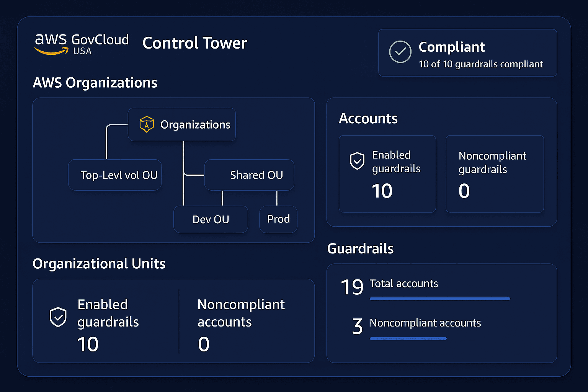
Task: Click the AWS GovCloud USA logo
Action: [x=81, y=44]
